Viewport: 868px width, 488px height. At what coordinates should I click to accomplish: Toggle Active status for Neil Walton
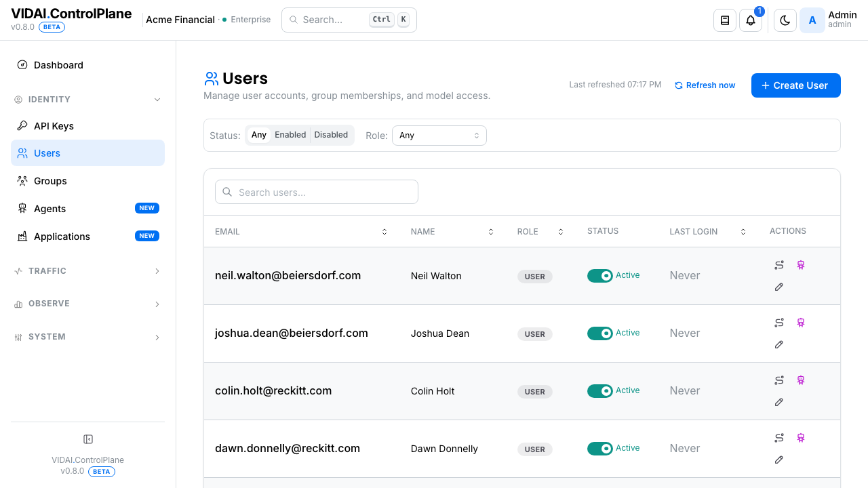tap(600, 276)
